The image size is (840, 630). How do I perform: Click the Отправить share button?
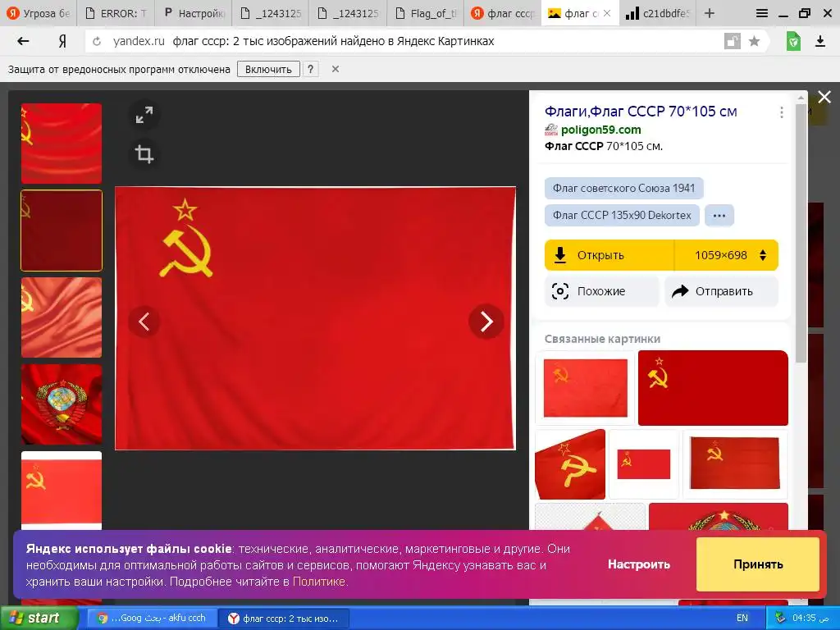(721, 291)
